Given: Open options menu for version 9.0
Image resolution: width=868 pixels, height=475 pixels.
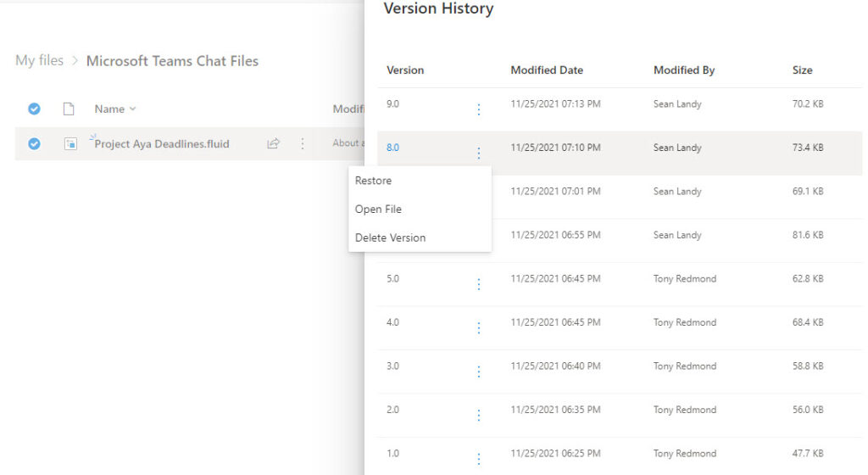Looking at the screenshot, I should coord(479,109).
